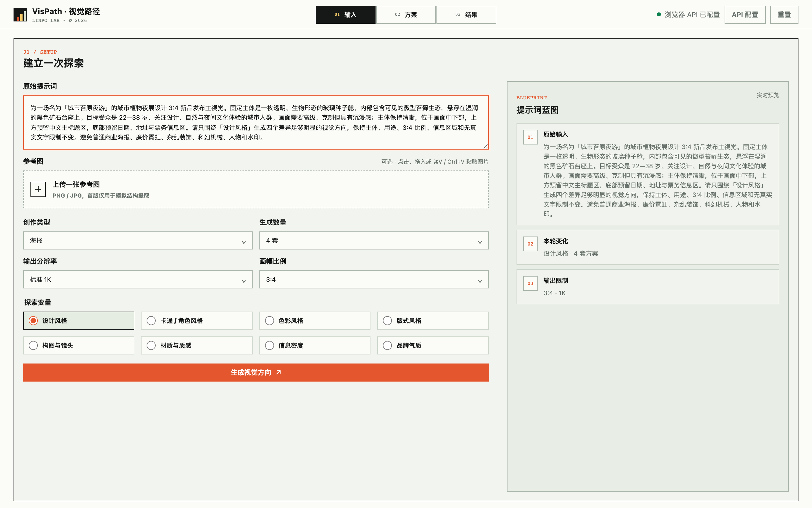Open the 输出分辨率 dropdown showing 标准 1K
Screen dimensions: 812x508
point(138,279)
